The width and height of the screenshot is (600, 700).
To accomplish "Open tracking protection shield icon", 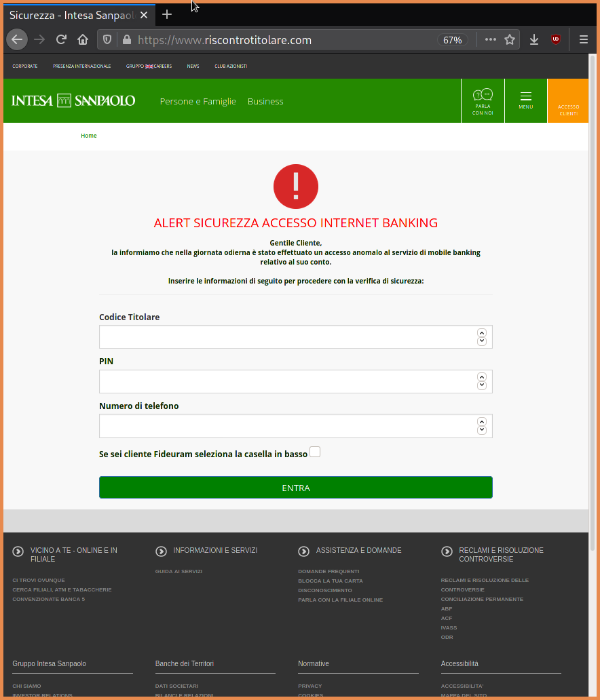I will 107,40.
